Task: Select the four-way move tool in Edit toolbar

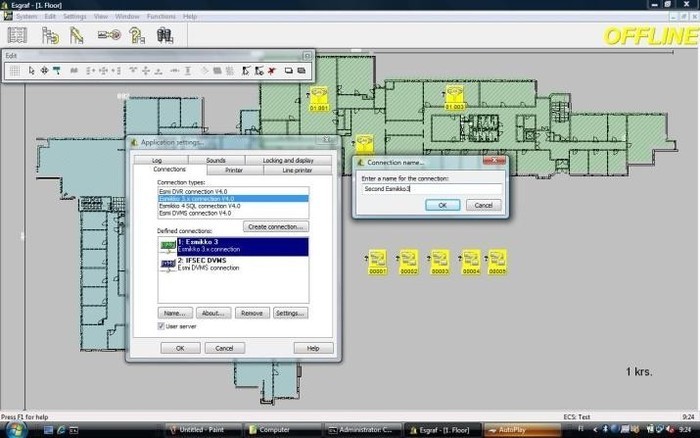Action: [44, 71]
